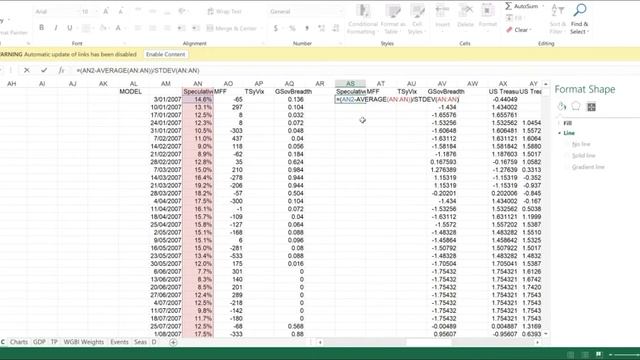Apply Percent Style format
Screen dimensions: 640x360
pos(292,28)
